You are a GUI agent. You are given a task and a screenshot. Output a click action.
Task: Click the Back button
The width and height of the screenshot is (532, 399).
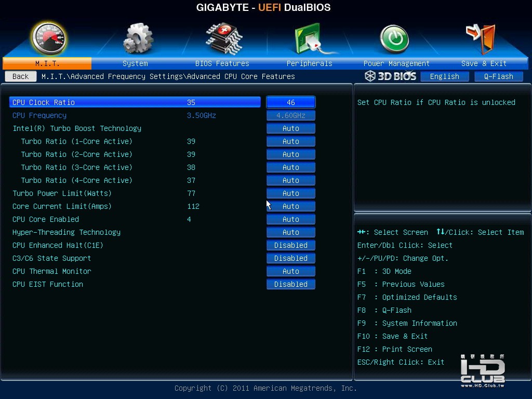tap(21, 76)
